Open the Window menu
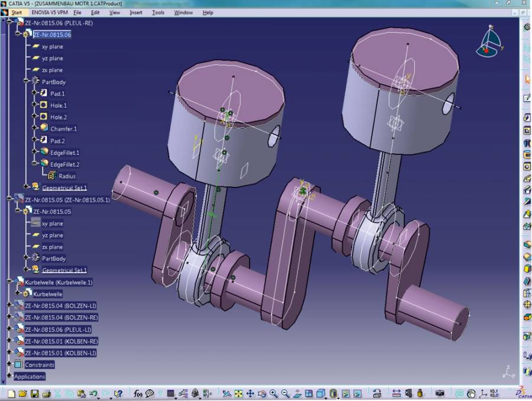This screenshot has width=532, height=401. [183, 12]
